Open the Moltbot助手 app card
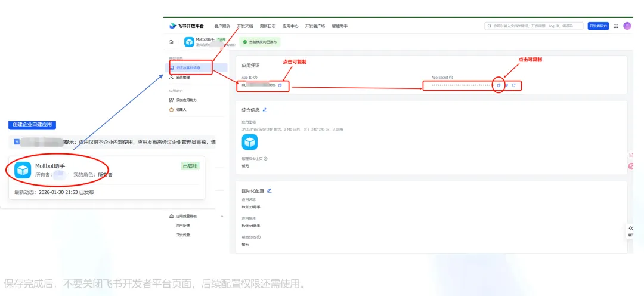Screen dimensions: 644x296 coord(107,178)
